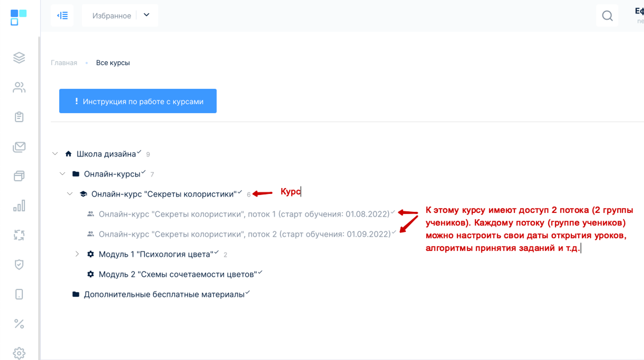
Task: Open Дополнительные бесплатные материалы folder
Action: coord(164,294)
